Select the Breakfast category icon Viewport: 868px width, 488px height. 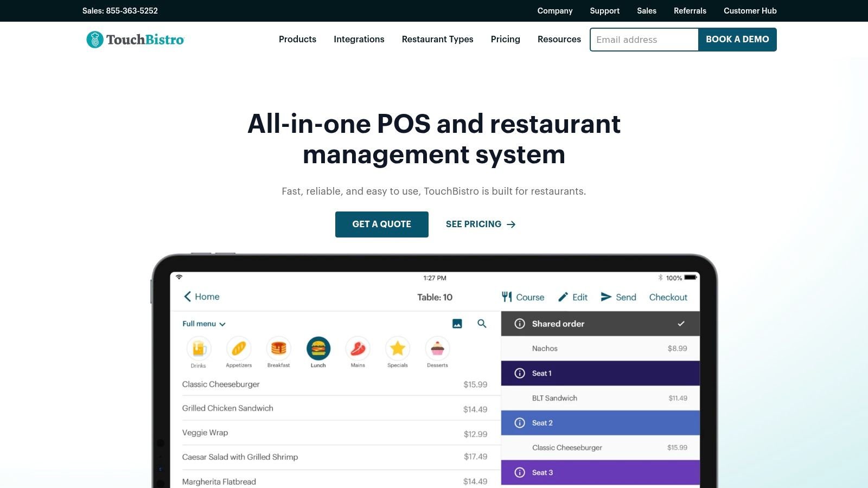tap(278, 349)
